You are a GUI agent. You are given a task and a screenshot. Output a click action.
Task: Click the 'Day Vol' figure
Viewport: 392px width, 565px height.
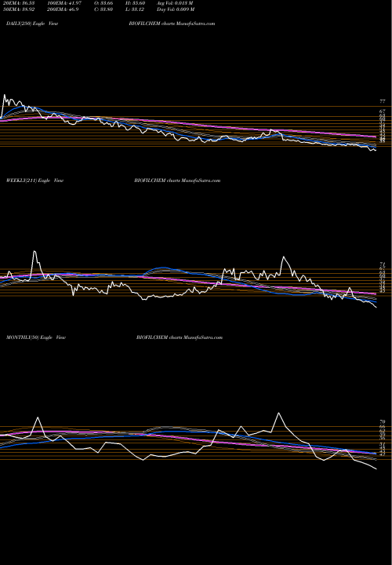click(x=176, y=9)
